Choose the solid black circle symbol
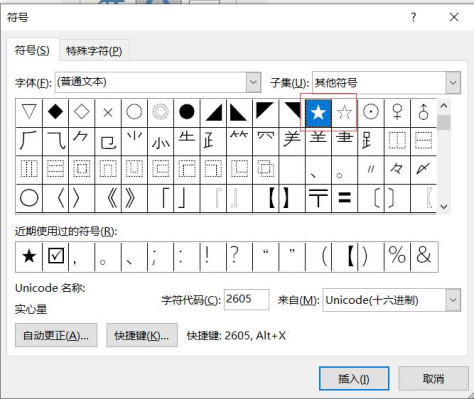 [x=187, y=113]
